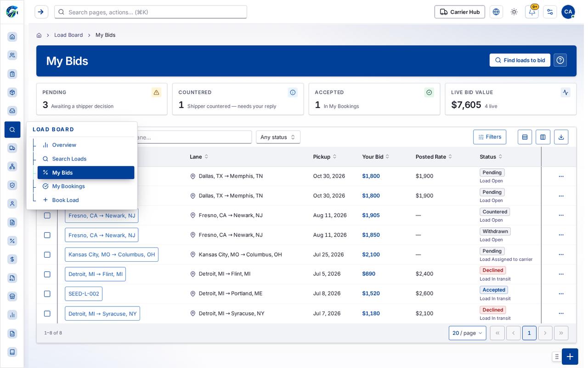588x368 pixels.
Task: Click the download export icon
Action: point(561,137)
